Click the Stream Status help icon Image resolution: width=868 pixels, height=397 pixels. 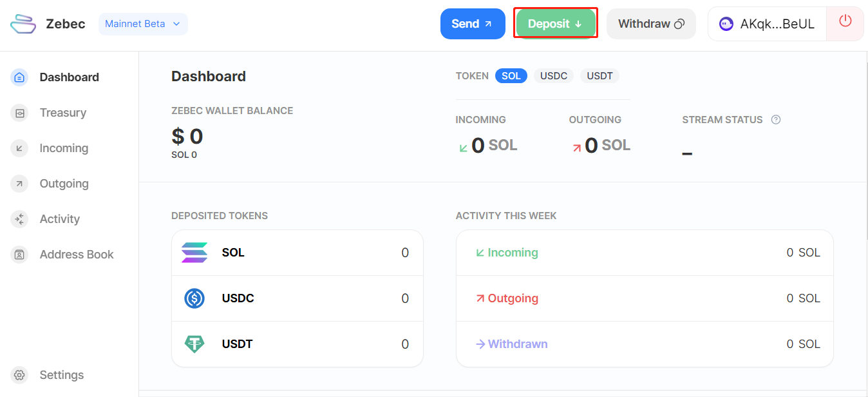coord(776,120)
